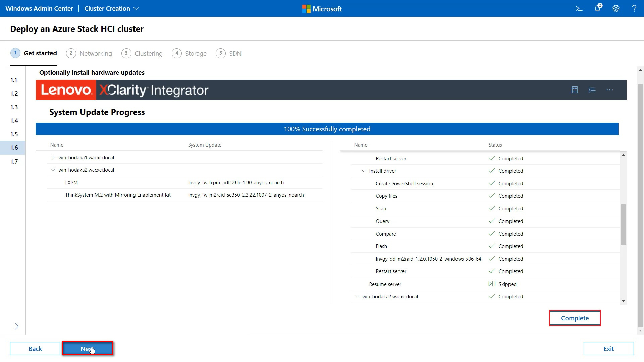644x362 pixels.
Task: Click the 100% completed progress bar
Action: pyautogui.click(x=327, y=129)
